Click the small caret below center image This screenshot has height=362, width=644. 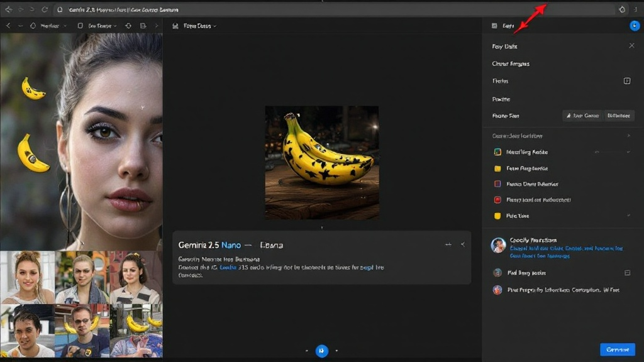pos(322,228)
